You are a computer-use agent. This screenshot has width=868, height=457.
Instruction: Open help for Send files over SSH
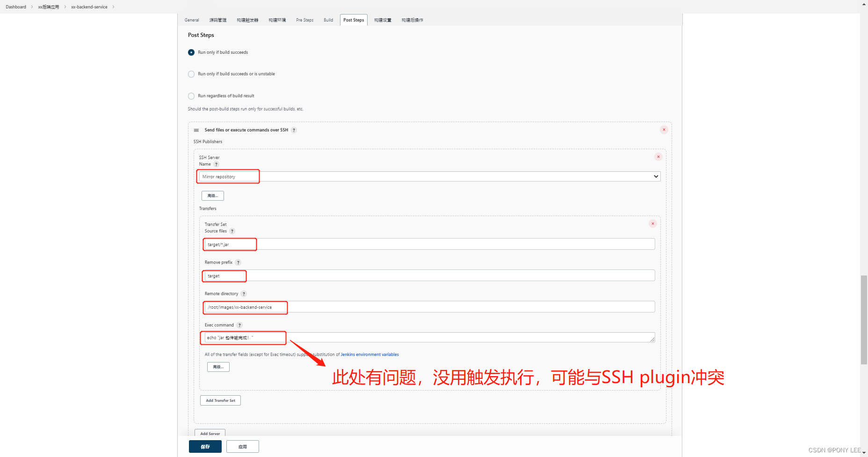294,130
